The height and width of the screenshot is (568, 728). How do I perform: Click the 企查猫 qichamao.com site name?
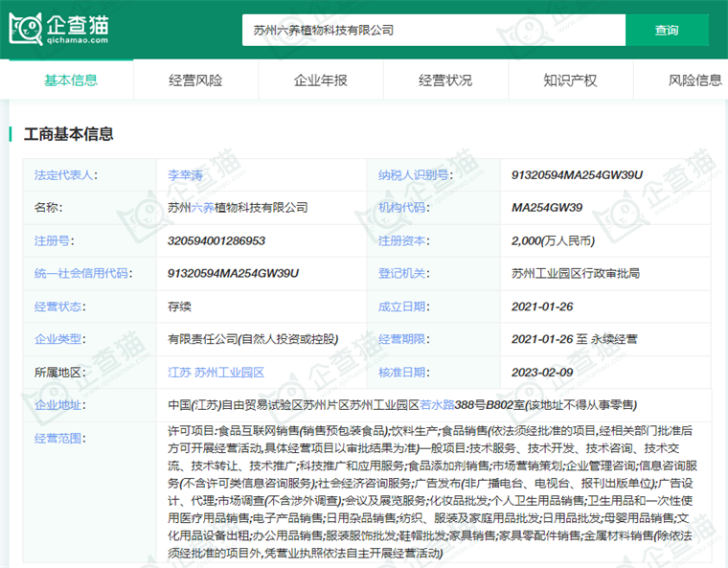click(78, 30)
